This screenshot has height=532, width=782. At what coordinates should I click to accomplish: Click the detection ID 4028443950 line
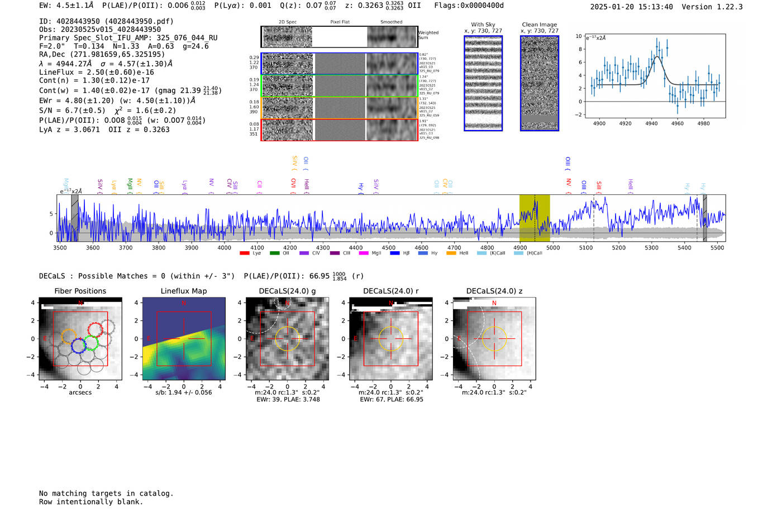106,21
